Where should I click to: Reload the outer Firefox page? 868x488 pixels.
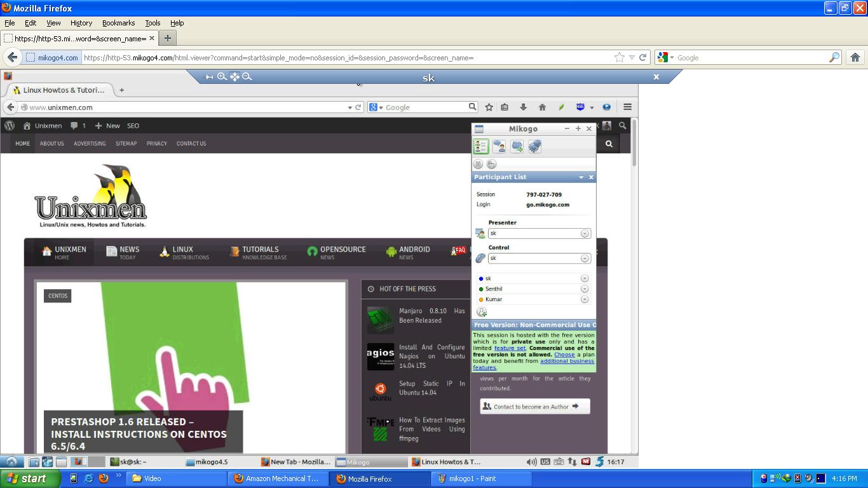[642, 57]
